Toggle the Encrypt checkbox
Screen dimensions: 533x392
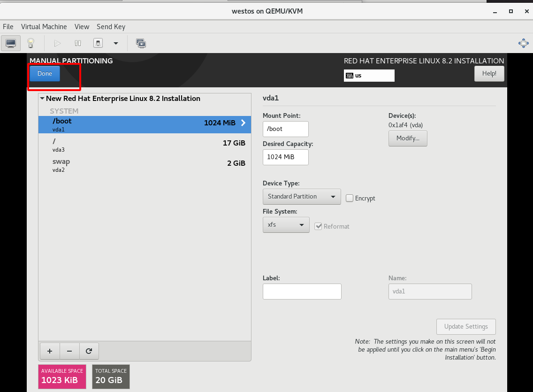pos(350,198)
